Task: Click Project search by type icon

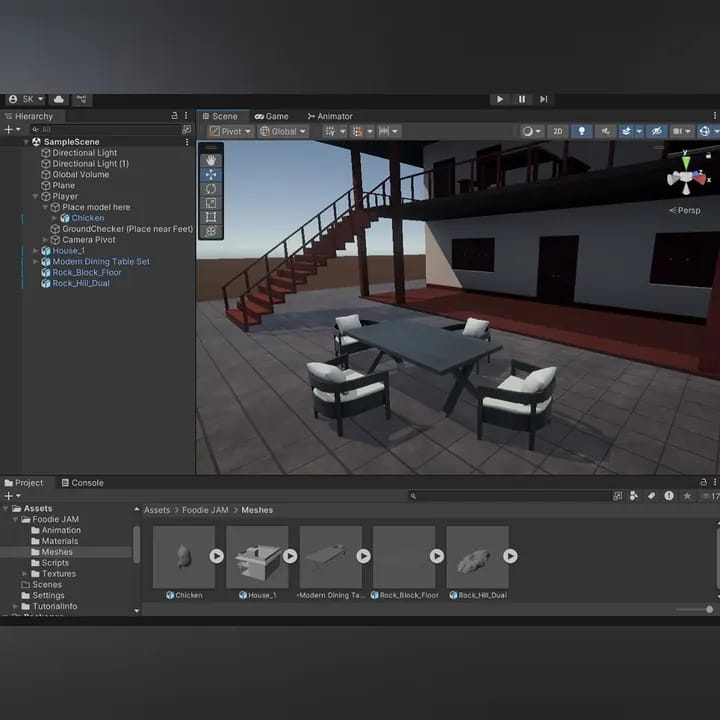Action: point(618,496)
